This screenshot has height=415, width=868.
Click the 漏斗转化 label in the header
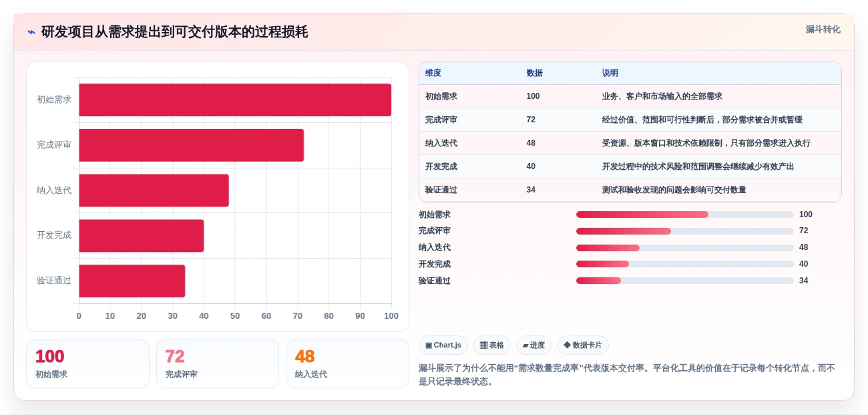(x=823, y=29)
